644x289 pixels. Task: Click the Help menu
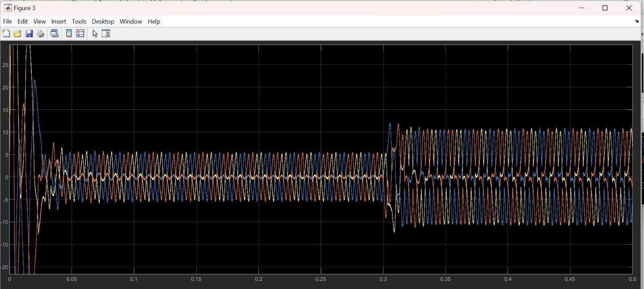[154, 21]
